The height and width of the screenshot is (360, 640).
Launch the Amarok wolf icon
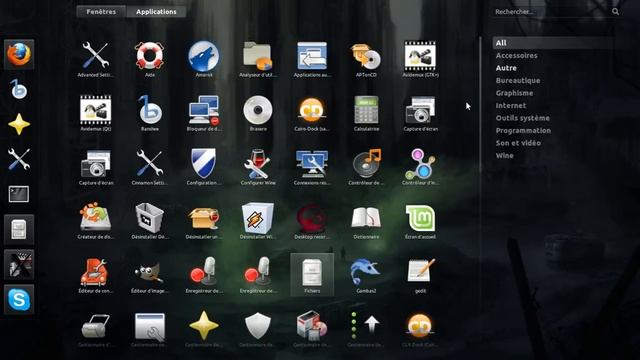(x=204, y=59)
